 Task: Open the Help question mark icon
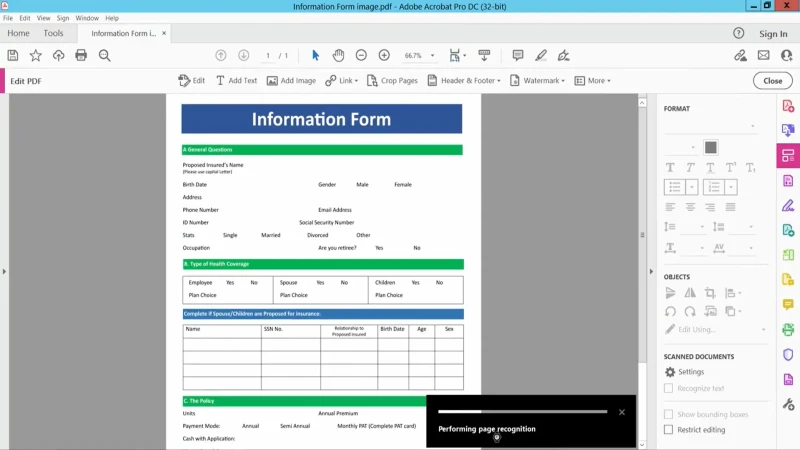738,33
